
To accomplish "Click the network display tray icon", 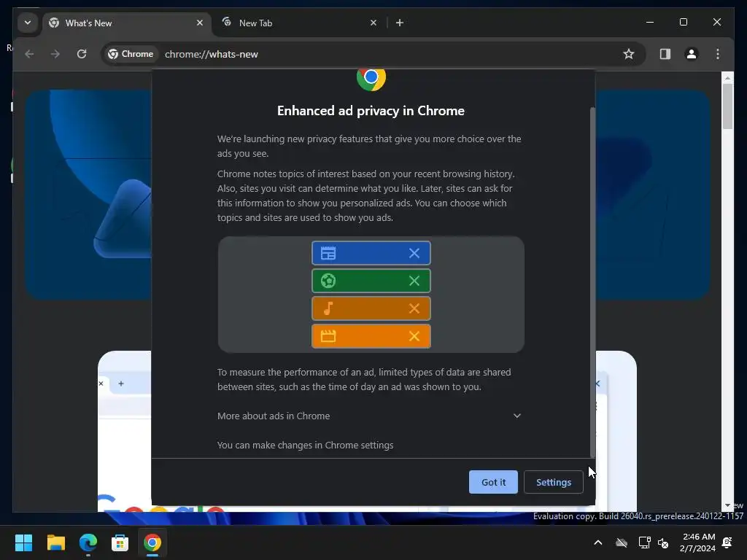I will click(644, 542).
